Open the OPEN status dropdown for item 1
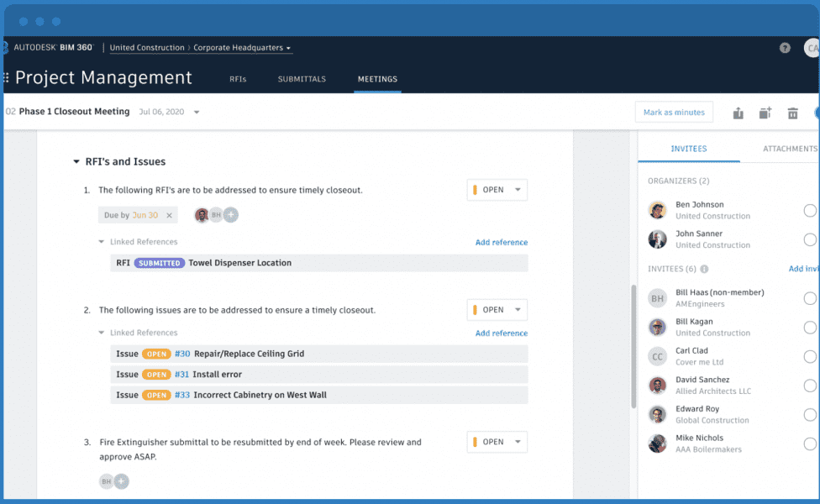Screen dimensions: 820x504 pyautogui.click(x=497, y=189)
